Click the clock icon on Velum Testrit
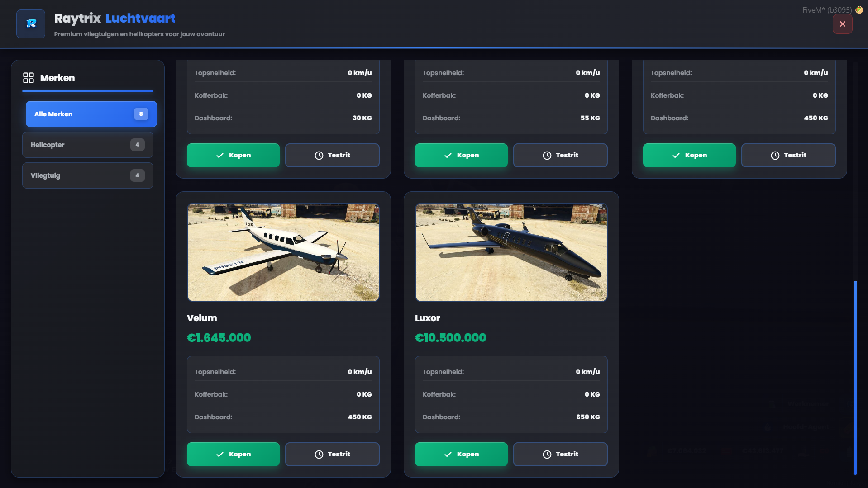 [319, 454]
